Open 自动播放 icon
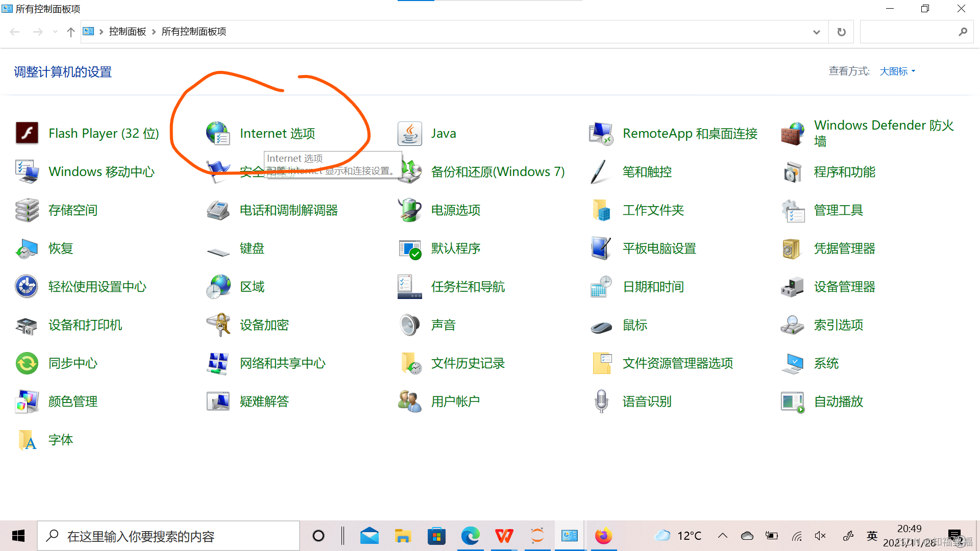 792,402
